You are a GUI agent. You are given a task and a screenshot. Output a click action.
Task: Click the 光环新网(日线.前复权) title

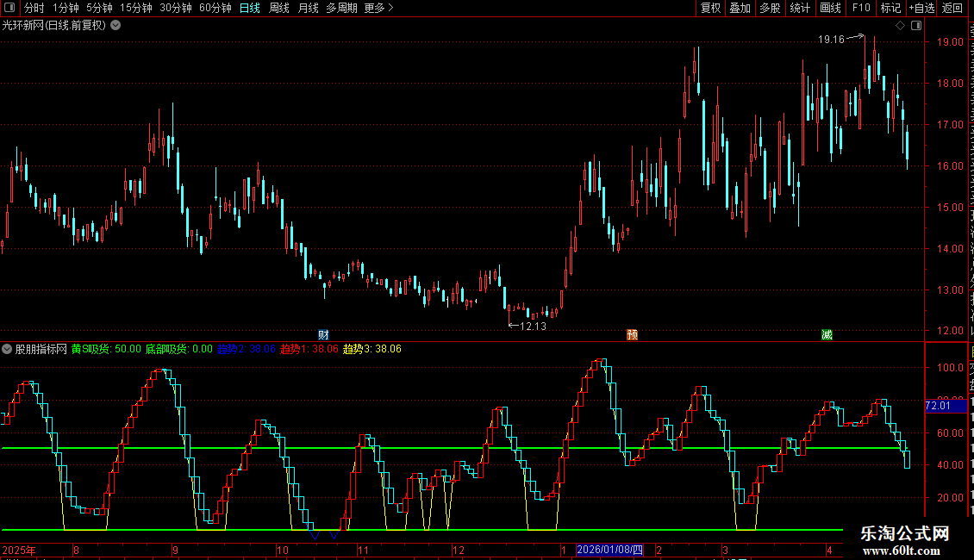coord(54,26)
